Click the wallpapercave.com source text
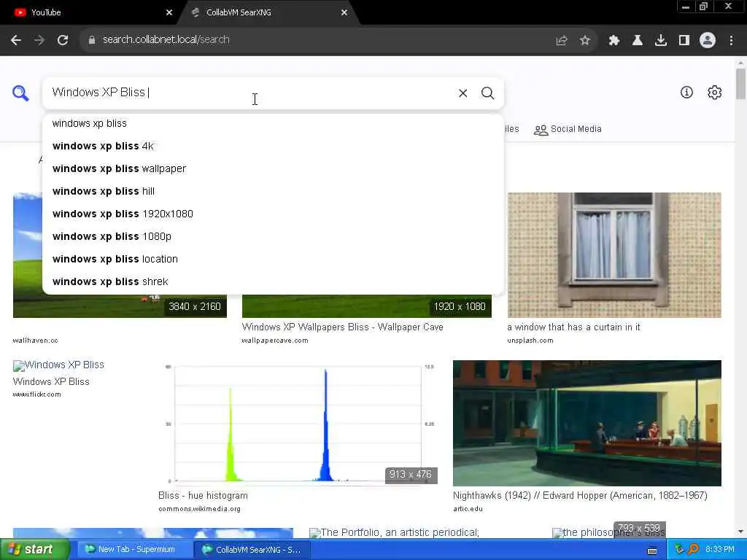The image size is (747, 560). [275, 341]
